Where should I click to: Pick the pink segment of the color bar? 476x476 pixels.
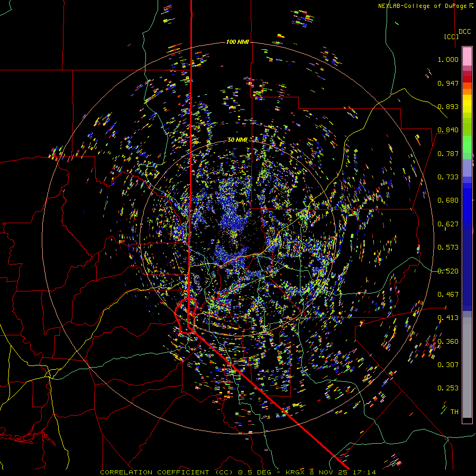tap(467, 56)
